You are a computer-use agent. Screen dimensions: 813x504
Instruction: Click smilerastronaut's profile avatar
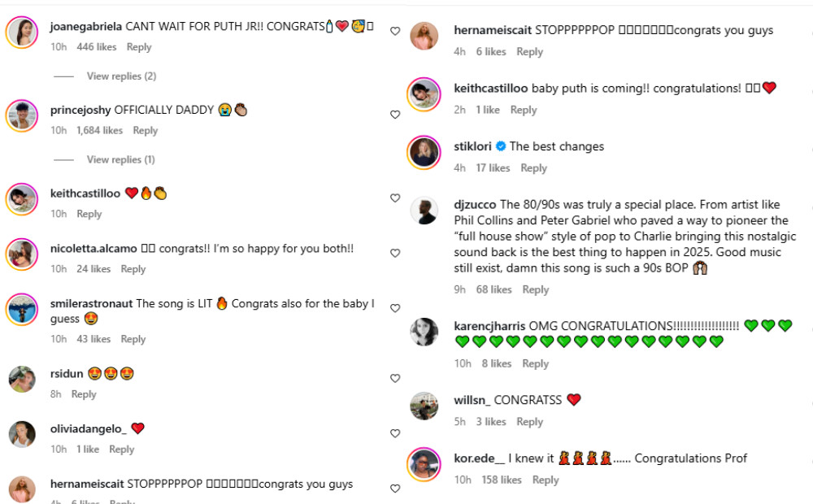22,309
